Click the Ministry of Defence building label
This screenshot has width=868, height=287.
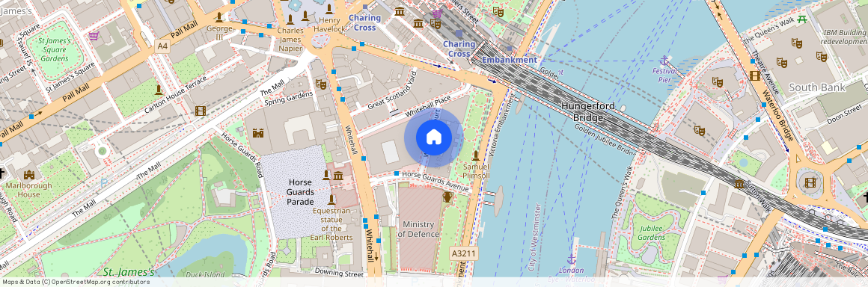(418, 229)
